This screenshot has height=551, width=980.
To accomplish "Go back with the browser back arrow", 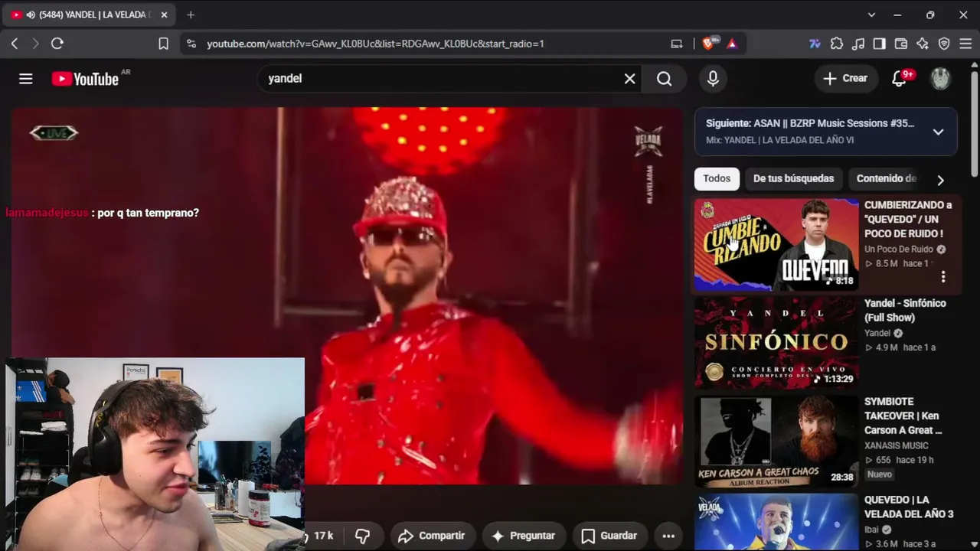I will point(15,44).
